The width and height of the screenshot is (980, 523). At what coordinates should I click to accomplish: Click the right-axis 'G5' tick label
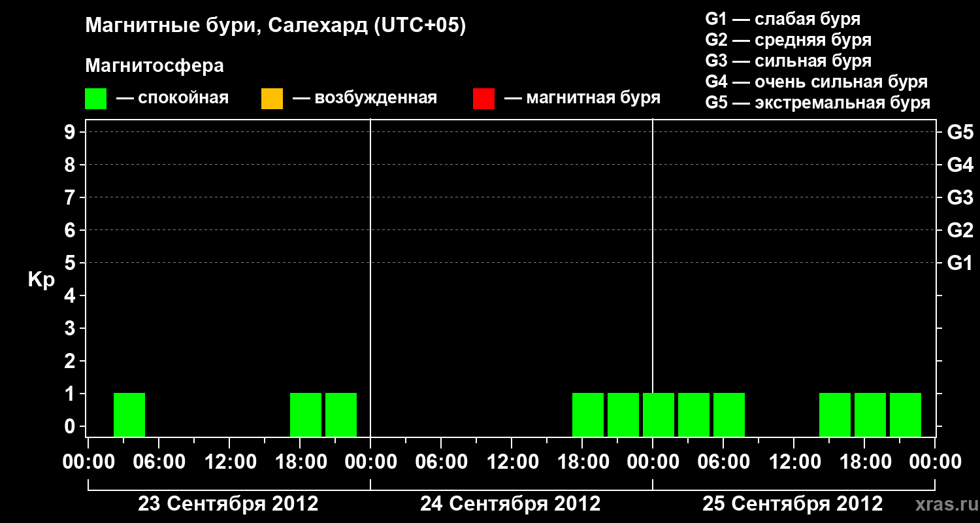coord(960,132)
